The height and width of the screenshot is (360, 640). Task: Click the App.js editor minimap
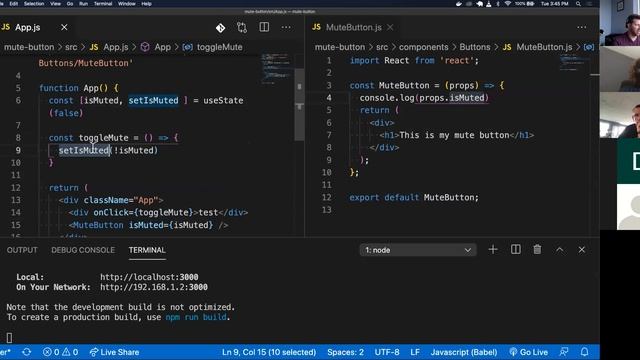click(276, 68)
